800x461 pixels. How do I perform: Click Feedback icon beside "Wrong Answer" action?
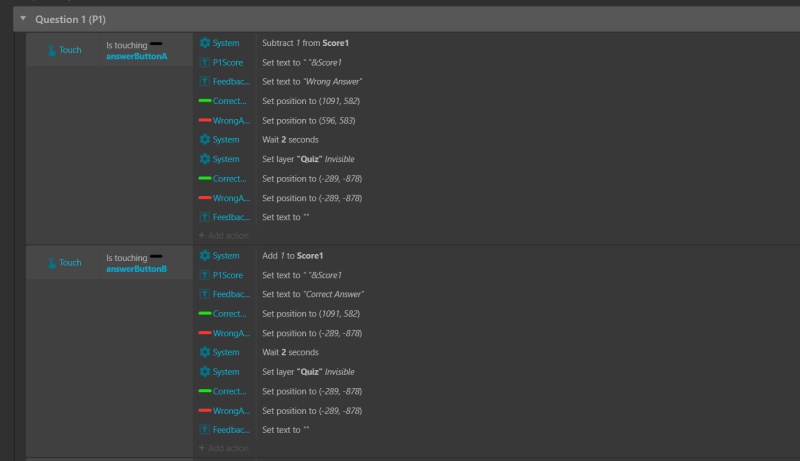tap(205, 82)
